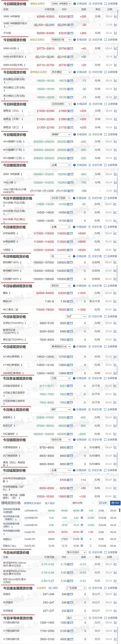Screen dimensions: 121x644
Task: Open the 锡精矿 dropdown
Action: tap(61, 134)
